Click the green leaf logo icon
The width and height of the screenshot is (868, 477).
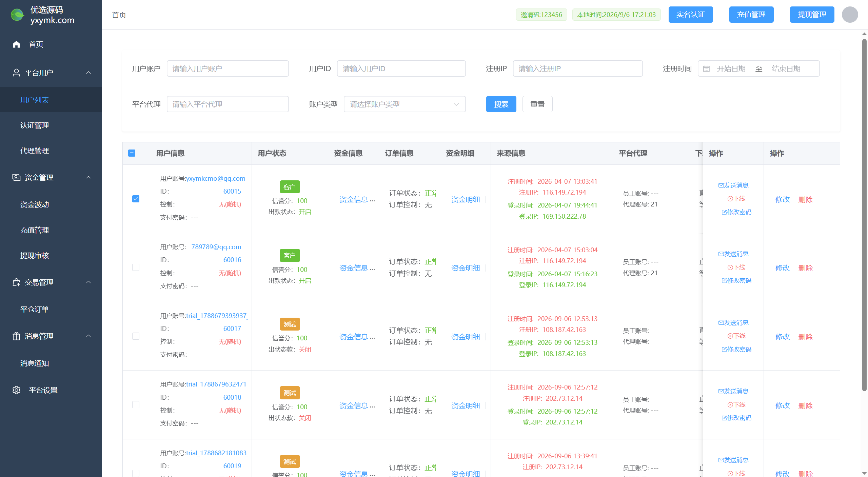pyautogui.click(x=18, y=15)
